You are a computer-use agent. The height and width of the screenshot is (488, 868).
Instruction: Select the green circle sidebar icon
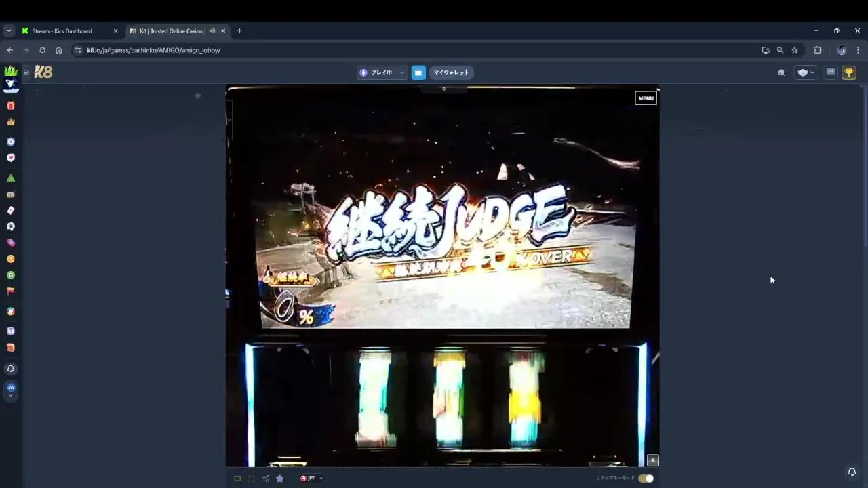11,275
